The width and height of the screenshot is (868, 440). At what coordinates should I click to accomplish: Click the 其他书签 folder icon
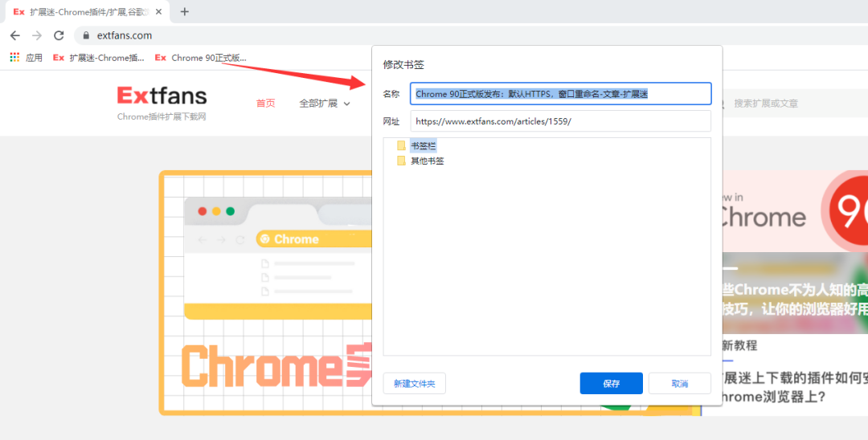pyautogui.click(x=401, y=161)
